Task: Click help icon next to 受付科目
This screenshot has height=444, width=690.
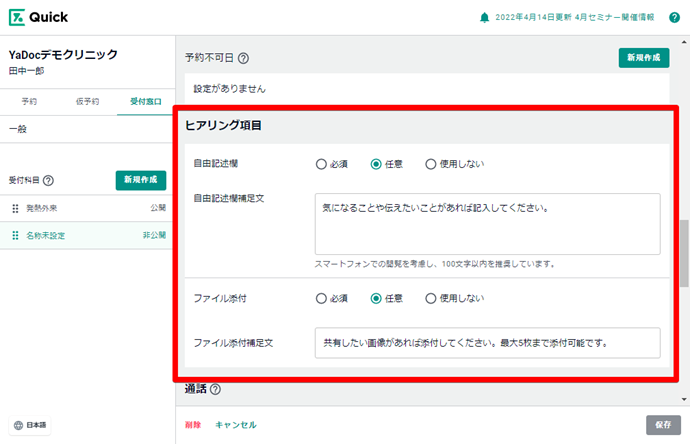Action: [48, 181]
